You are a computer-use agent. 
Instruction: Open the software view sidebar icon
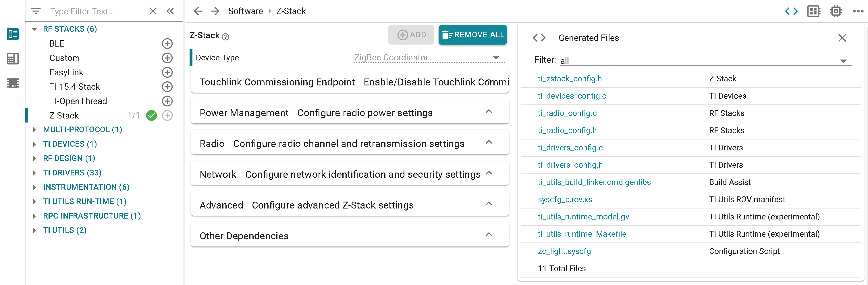12,34
